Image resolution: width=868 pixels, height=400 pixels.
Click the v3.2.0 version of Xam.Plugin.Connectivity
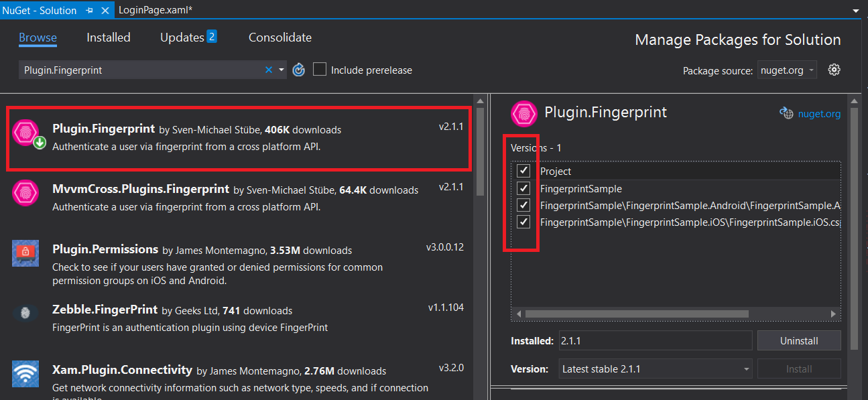[451, 368]
